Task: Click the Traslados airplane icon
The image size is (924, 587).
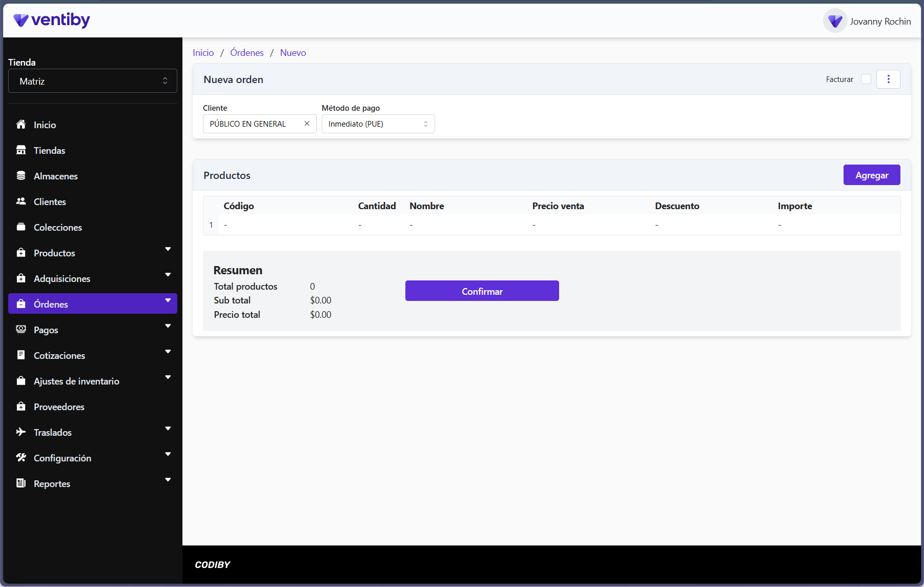Action: click(21, 432)
